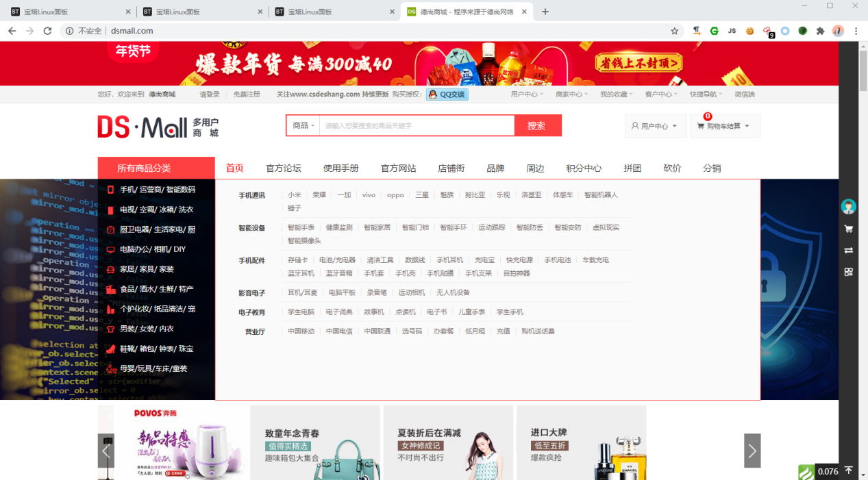This screenshot has width=868, height=480.
Task: Expand 快捷导航 dropdown
Action: (x=706, y=94)
